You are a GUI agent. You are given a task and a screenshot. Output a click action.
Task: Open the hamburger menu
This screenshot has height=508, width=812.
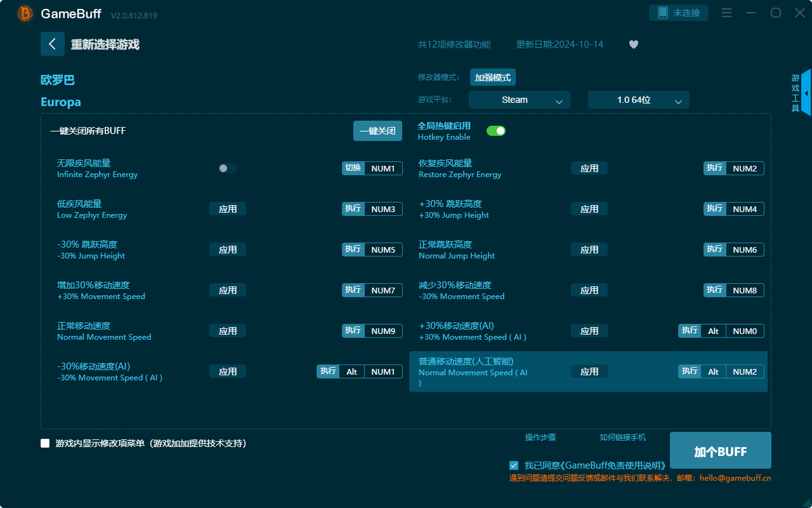tap(726, 12)
